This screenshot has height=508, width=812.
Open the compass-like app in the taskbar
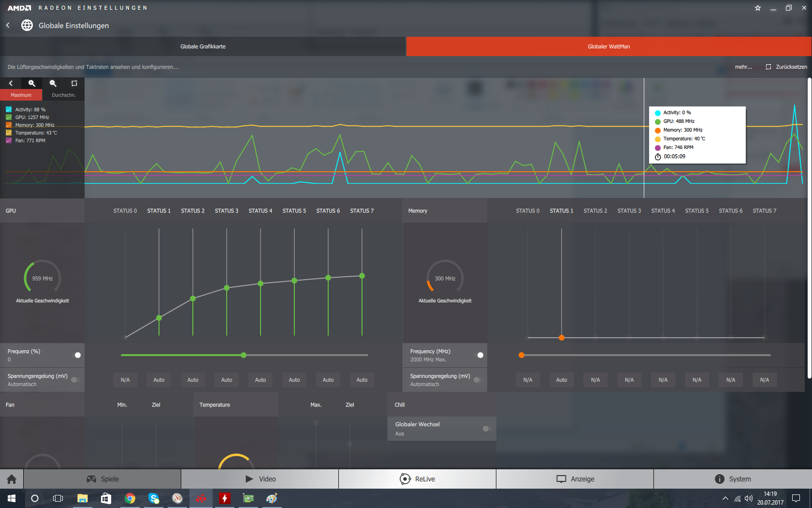(x=177, y=498)
